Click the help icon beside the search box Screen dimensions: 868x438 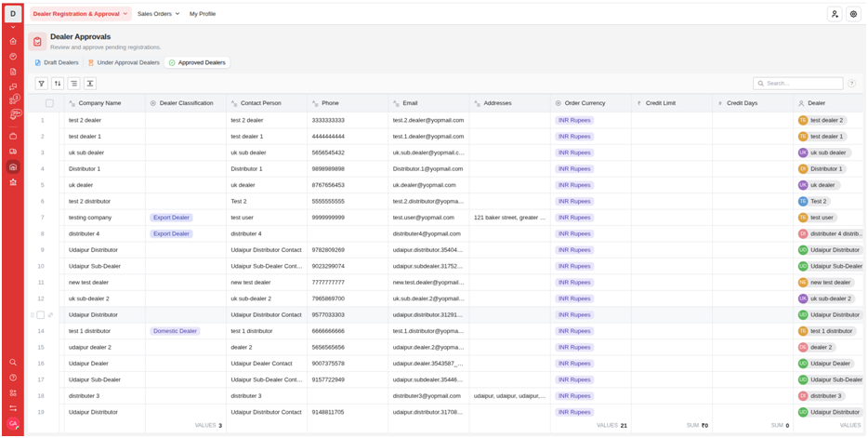(851, 84)
